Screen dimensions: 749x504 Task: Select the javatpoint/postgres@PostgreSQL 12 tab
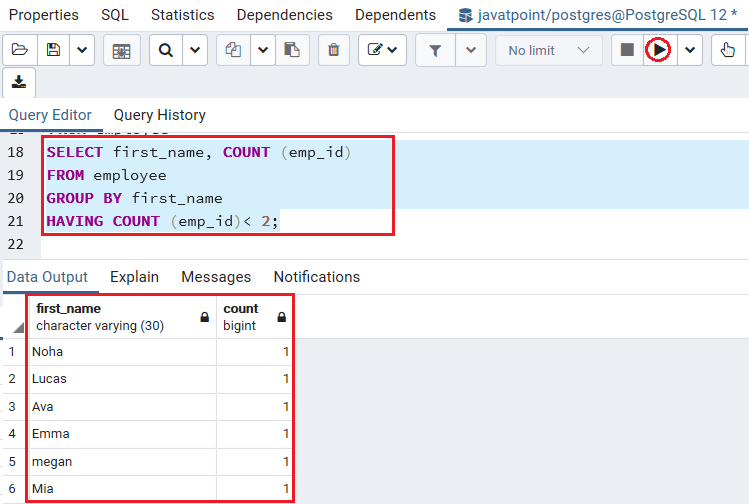point(598,15)
